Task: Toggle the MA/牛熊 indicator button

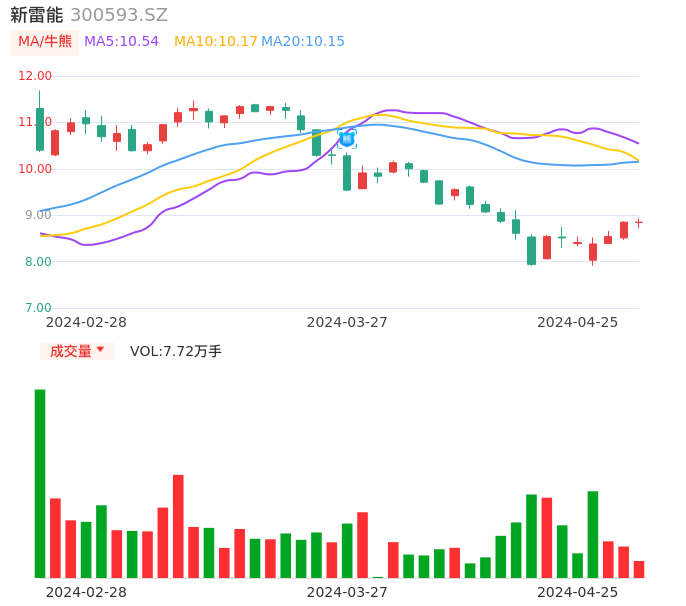Action: [45, 42]
